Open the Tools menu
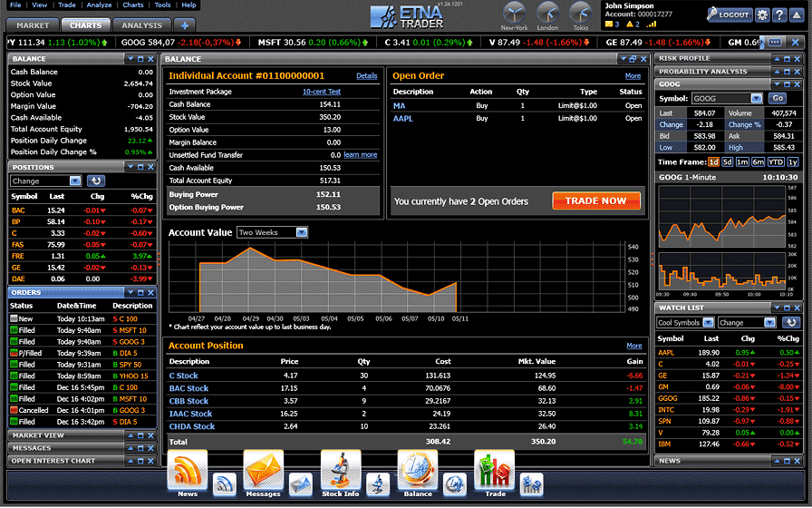 (x=162, y=5)
